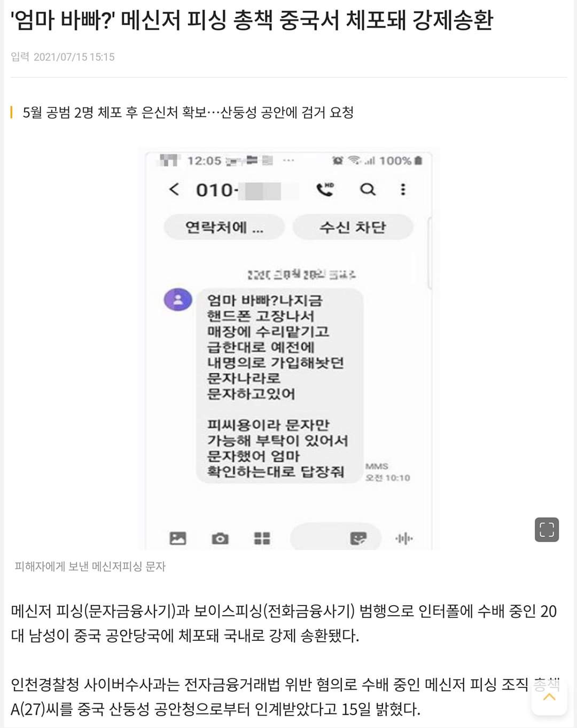Click the photo caption 피해자에게 보낸 메신저피싱 문자

coord(90,567)
